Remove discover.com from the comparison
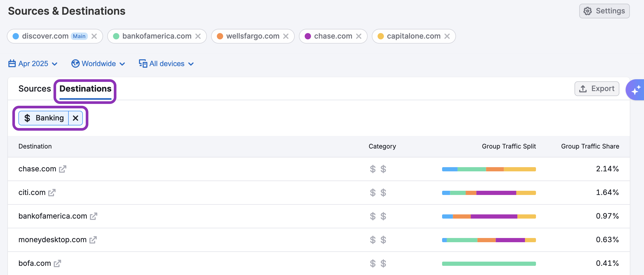Image resolution: width=644 pixels, height=275 pixels. tap(94, 36)
